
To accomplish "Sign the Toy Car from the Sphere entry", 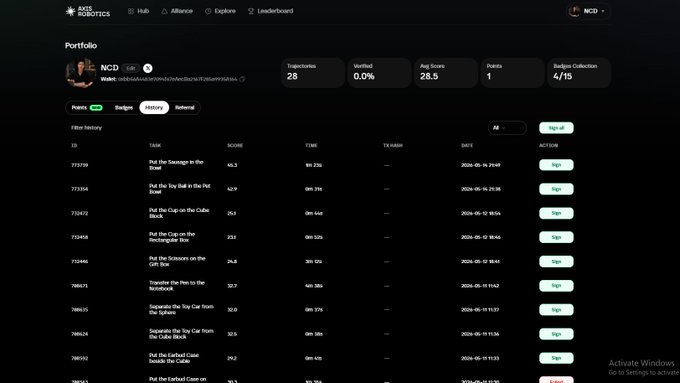I will [556, 310].
